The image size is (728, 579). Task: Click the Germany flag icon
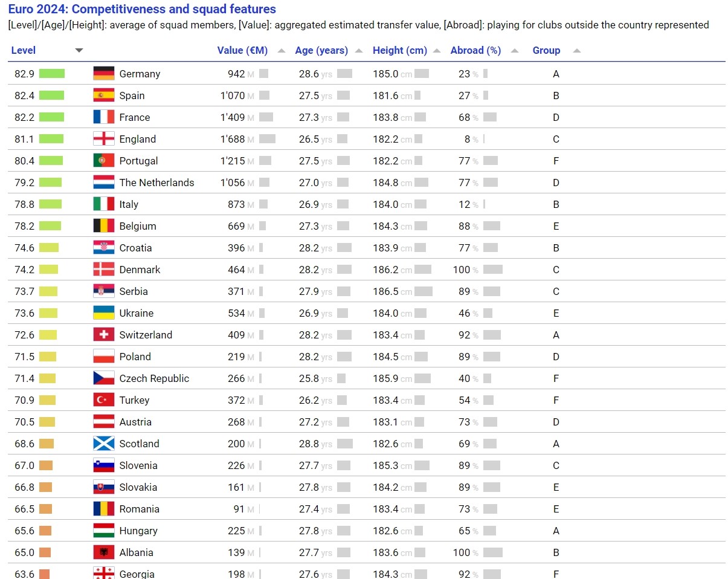[104, 74]
